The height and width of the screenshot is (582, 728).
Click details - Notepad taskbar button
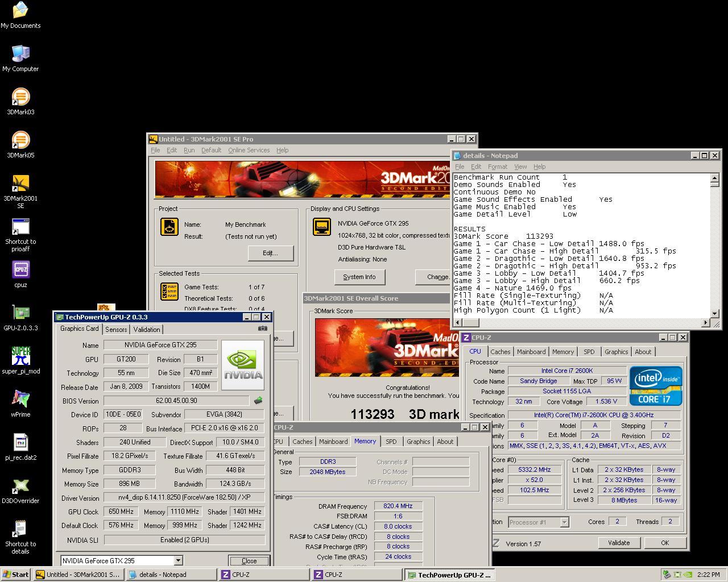click(x=171, y=575)
